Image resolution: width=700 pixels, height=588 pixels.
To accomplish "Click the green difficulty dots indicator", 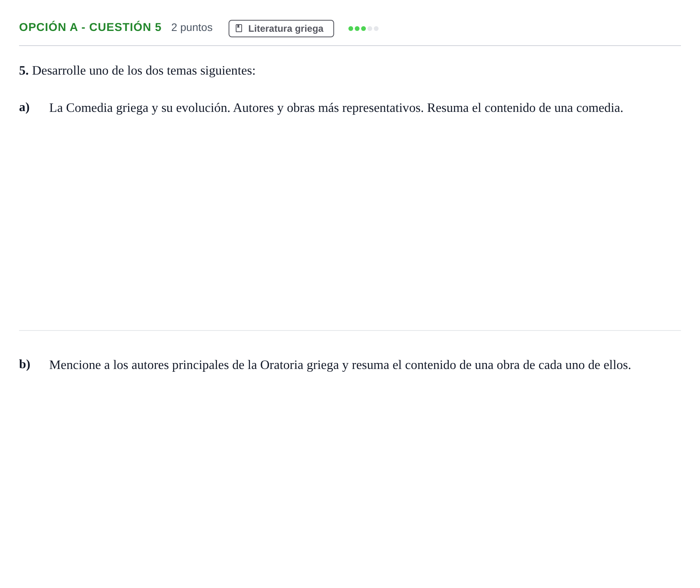I will coord(363,29).
